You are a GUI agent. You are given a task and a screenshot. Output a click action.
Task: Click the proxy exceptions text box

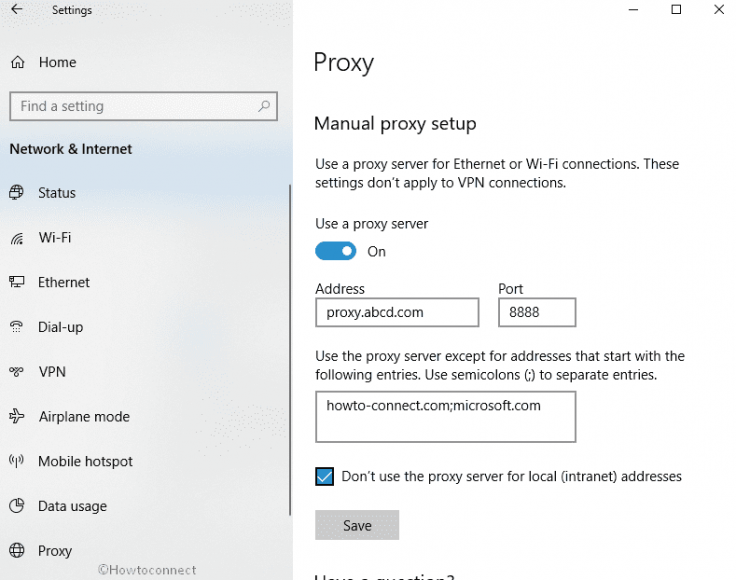[445, 417]
